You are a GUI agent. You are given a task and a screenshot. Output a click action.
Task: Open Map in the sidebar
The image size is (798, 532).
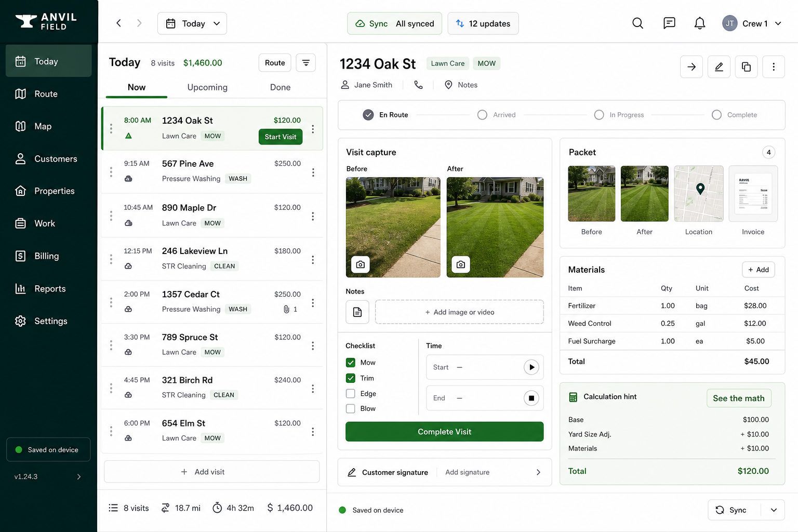coord(48,126)
